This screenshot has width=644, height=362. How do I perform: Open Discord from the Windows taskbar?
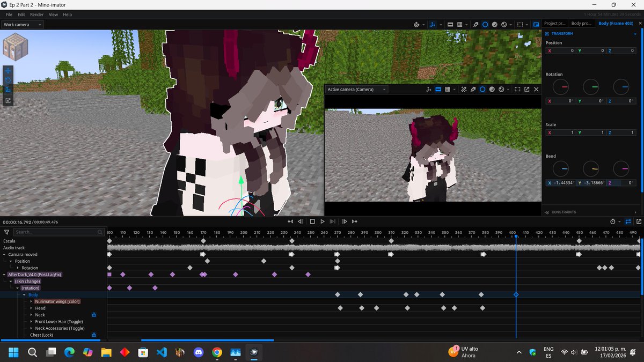coord(199,352)
